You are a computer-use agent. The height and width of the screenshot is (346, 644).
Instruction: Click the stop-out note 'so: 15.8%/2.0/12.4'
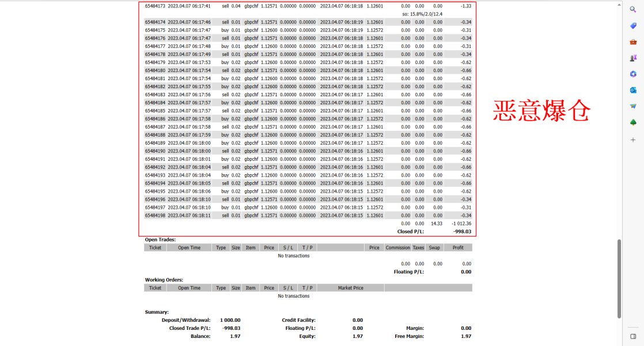(x=422, y=14)
